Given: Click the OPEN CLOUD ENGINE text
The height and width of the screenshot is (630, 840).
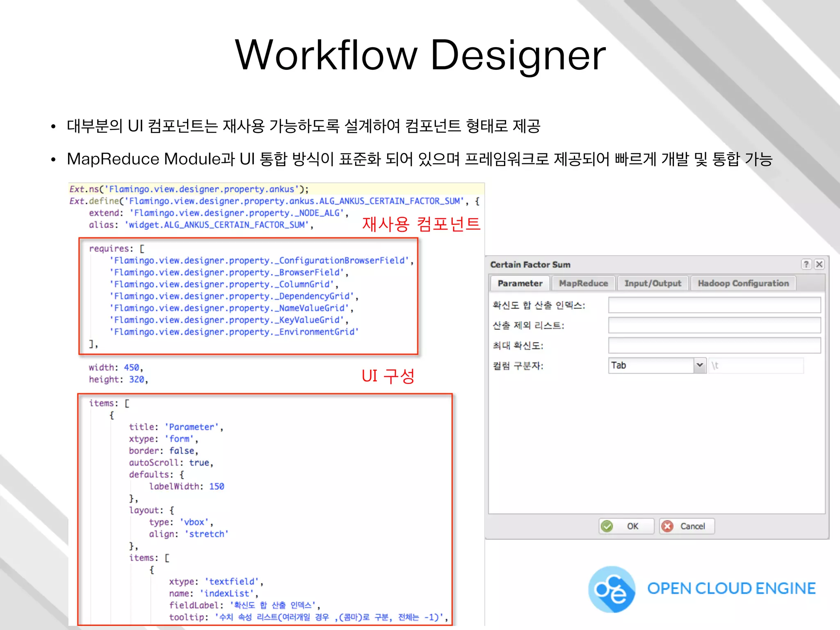Looking at the screenshot, I should [x=731, y=589].
